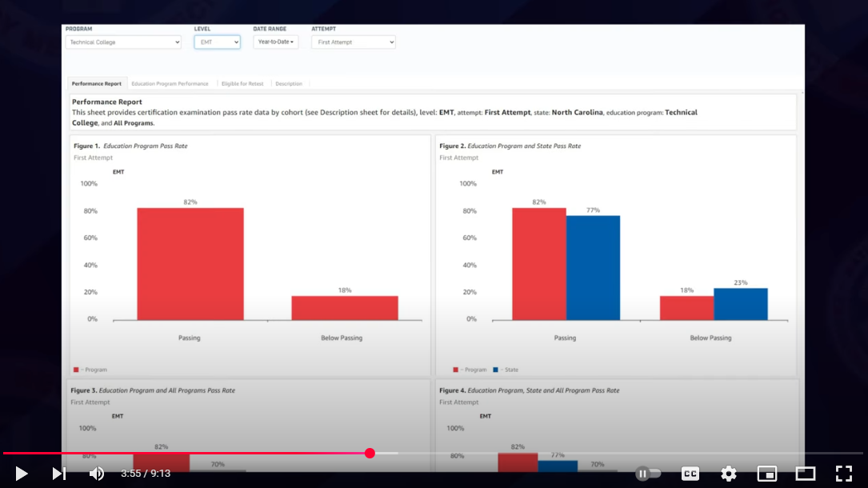This screenshot has width=868, height=488.
Task: Click the blue State legend swatch in Figure 2
Action: point(496,370)
